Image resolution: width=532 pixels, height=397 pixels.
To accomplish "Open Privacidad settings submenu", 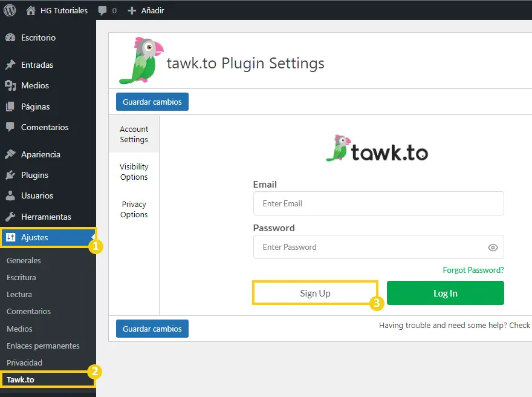I will (x=24, y=363).
